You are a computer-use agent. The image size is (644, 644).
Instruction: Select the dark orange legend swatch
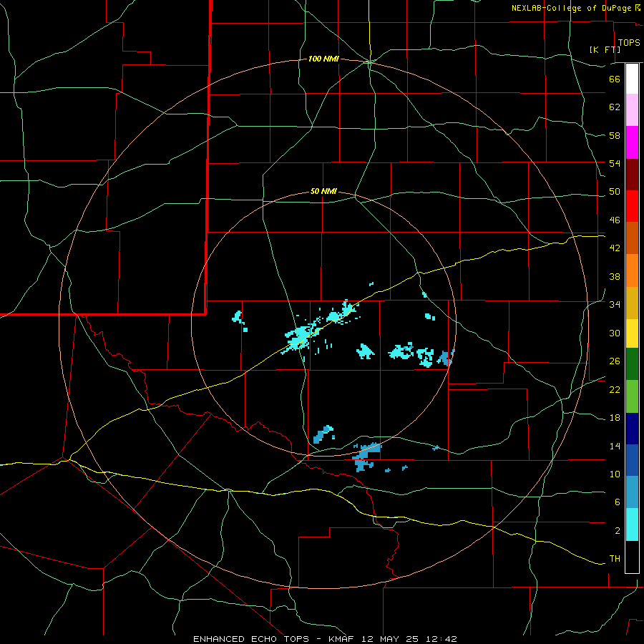[632, 238]
